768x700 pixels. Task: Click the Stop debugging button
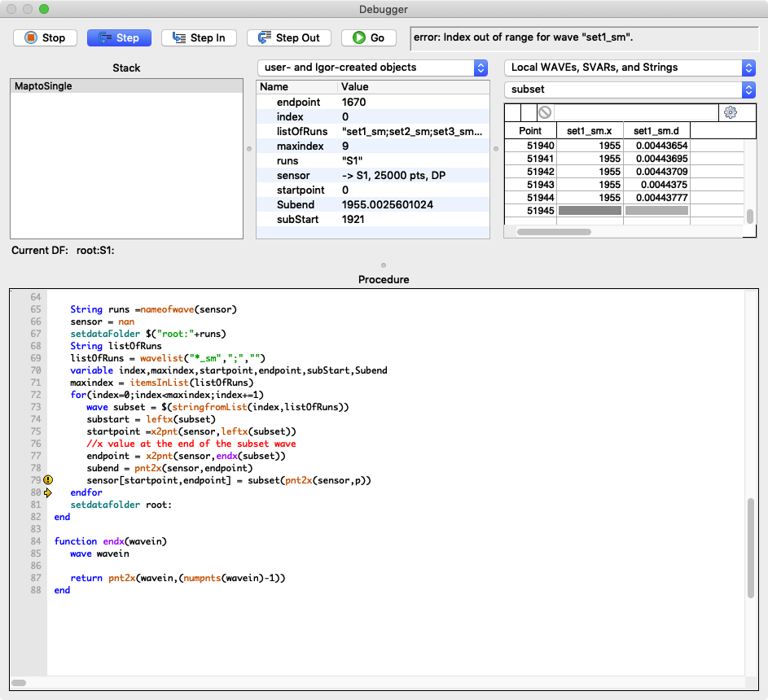pyautogui.click(x=45, y=37)
